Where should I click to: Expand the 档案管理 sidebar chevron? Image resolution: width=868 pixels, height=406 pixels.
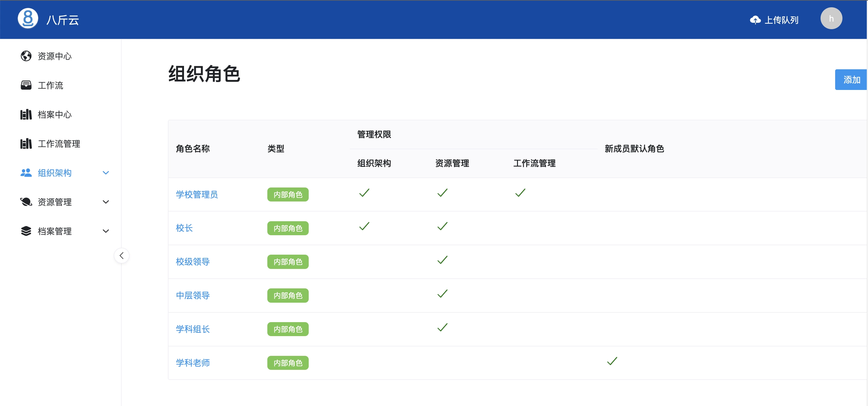click(106, 231)
